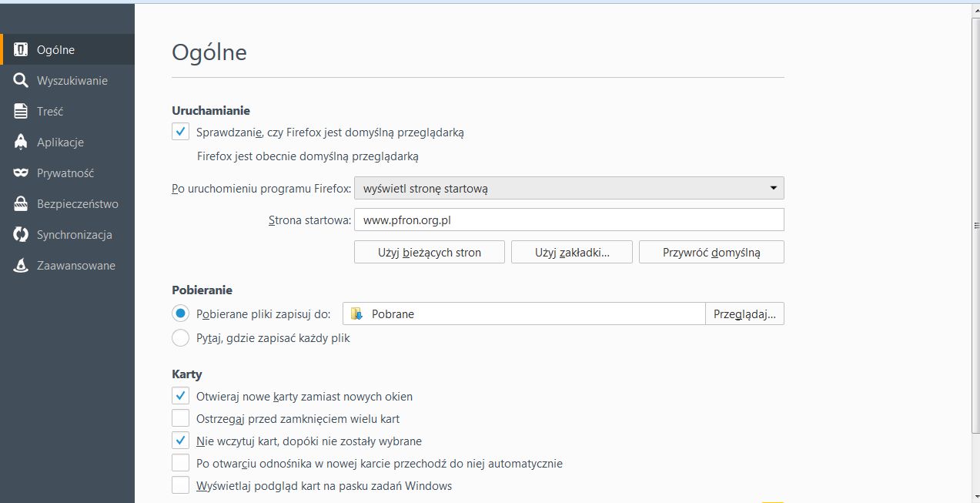Open the Treść document icon
The height and width of the screenshot is (503, 980).
21,112
